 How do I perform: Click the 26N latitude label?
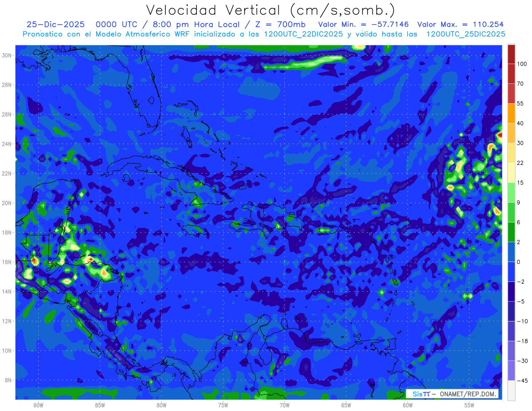click(7, 114)
